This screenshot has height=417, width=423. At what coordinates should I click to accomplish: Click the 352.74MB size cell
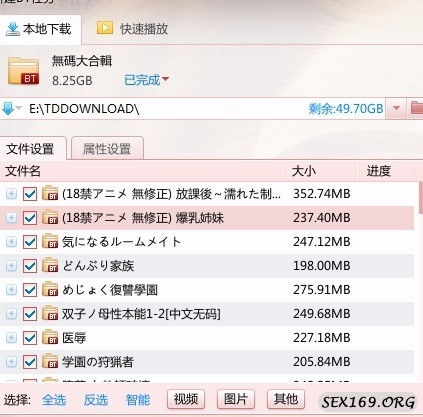(x=322, y=194)
